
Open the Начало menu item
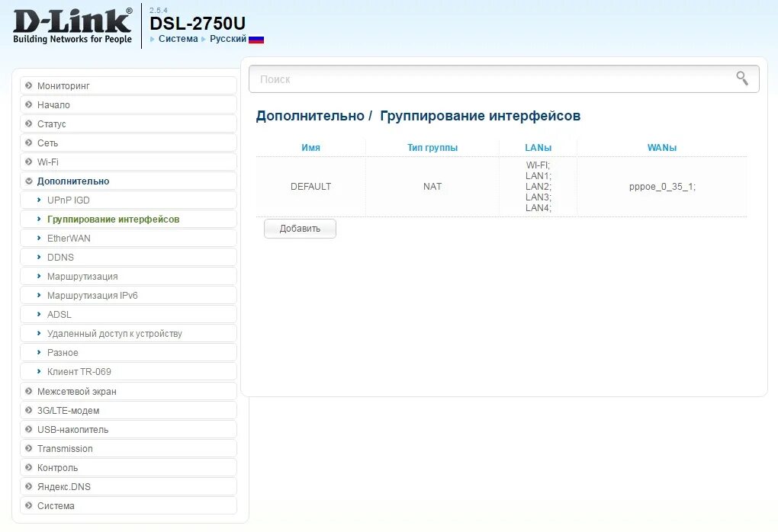[128, 104]
